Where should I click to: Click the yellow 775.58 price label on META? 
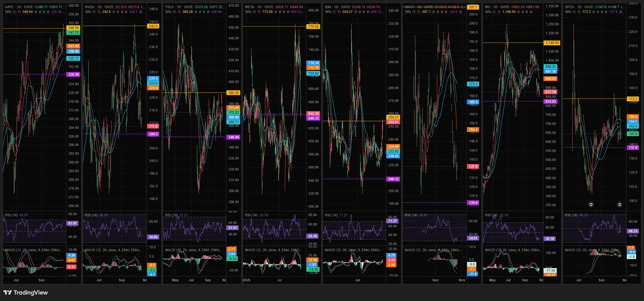click(x=313, y=27)
